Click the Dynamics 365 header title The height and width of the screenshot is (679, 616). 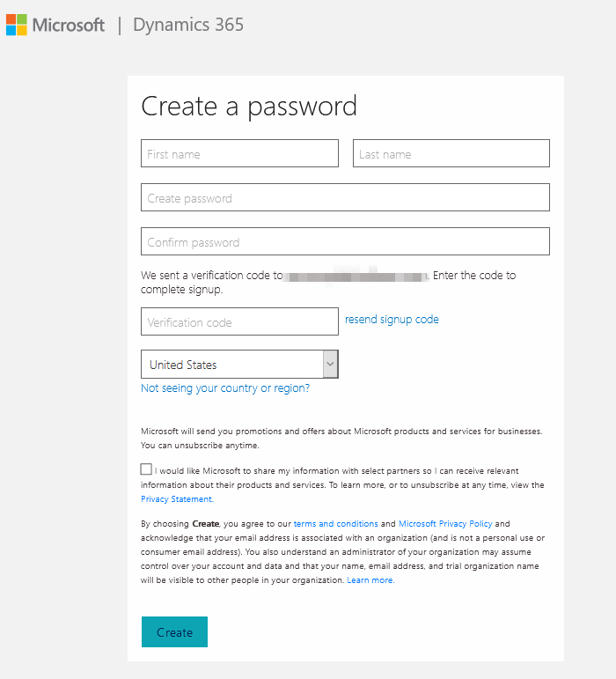(188, 25)
